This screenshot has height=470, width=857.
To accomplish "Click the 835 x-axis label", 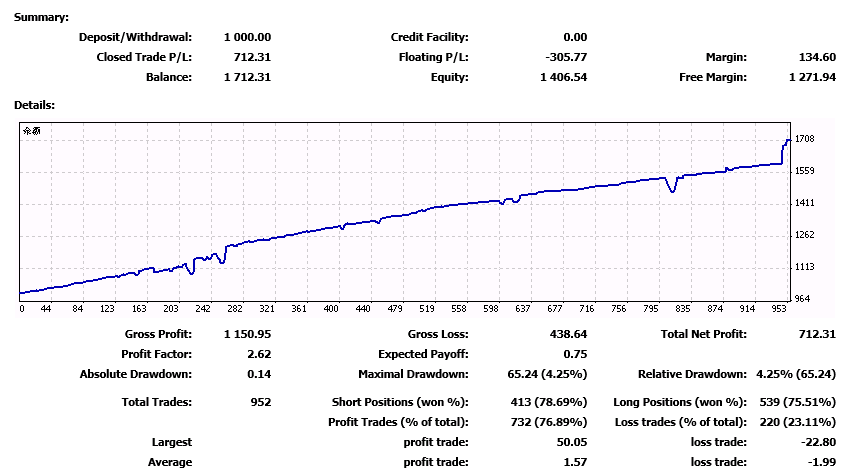I will 683,309.
